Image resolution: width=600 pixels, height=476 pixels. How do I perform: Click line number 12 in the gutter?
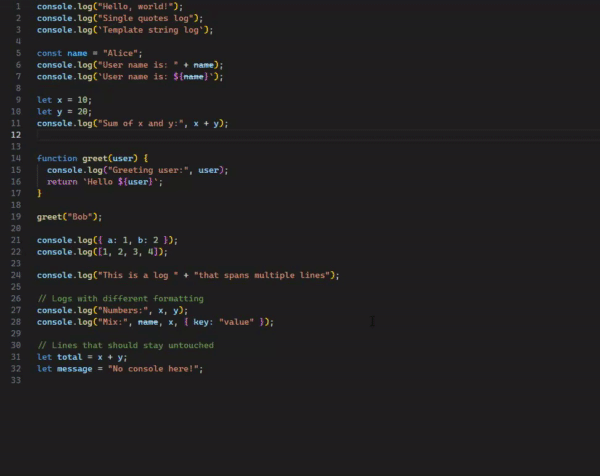pyautogui.click(x=16, y=135)
